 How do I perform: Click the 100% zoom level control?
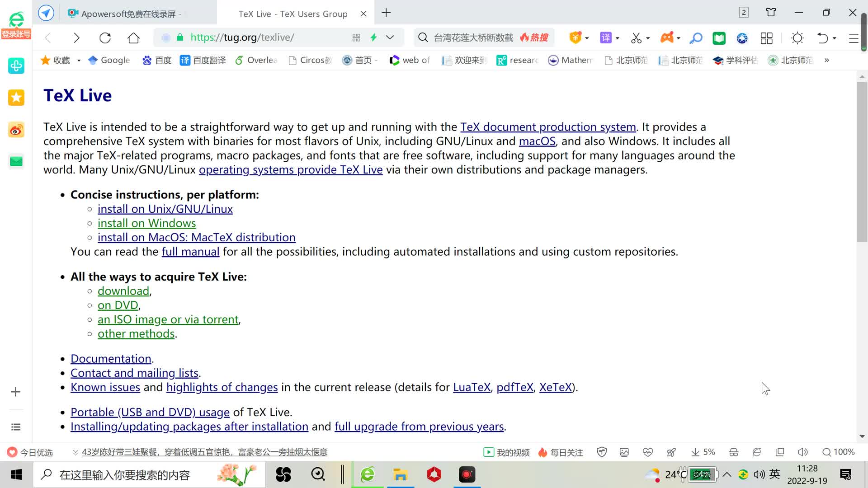coord(839,452)
